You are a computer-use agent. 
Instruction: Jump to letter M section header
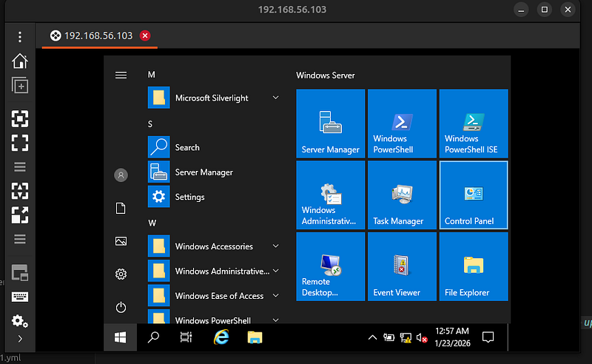152,75
